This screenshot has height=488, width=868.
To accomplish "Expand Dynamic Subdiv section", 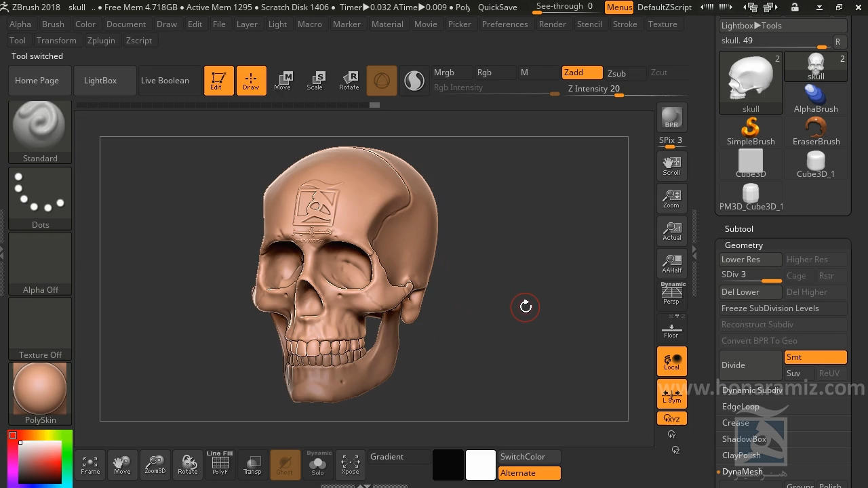I will tap(752, 390).
